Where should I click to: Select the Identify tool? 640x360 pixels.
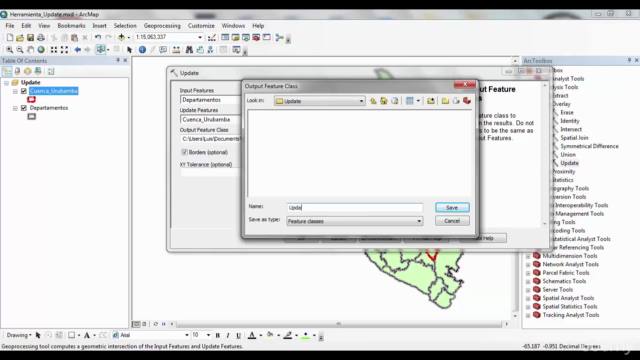[x=142, y=50]
